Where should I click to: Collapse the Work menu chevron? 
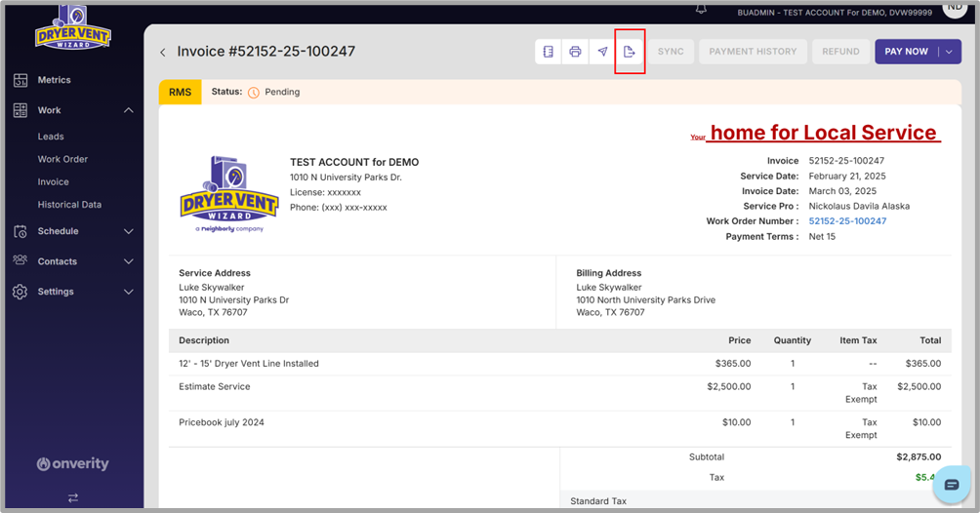click(x=129, y=110)
